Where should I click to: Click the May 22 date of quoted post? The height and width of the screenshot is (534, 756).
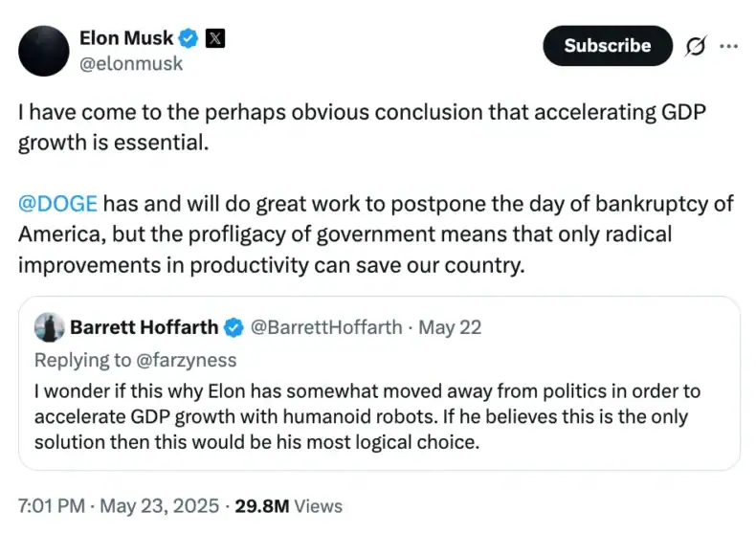[x=450, y=327]
